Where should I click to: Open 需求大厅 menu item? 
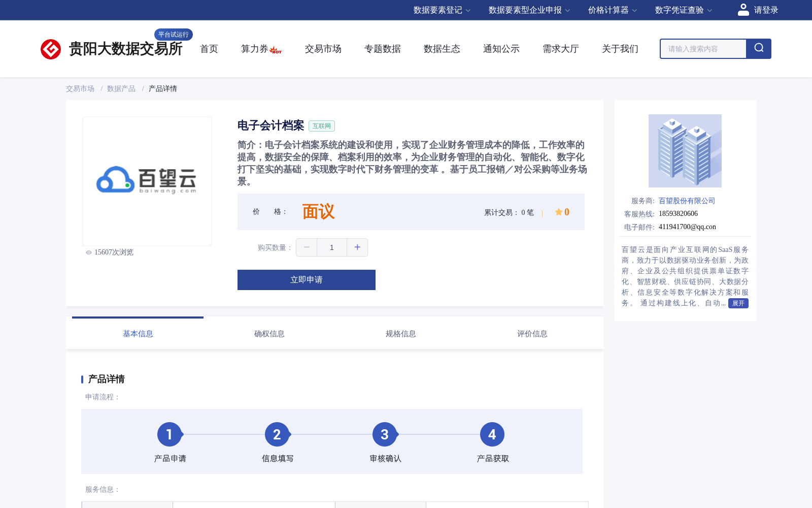(x=561, y=49)
